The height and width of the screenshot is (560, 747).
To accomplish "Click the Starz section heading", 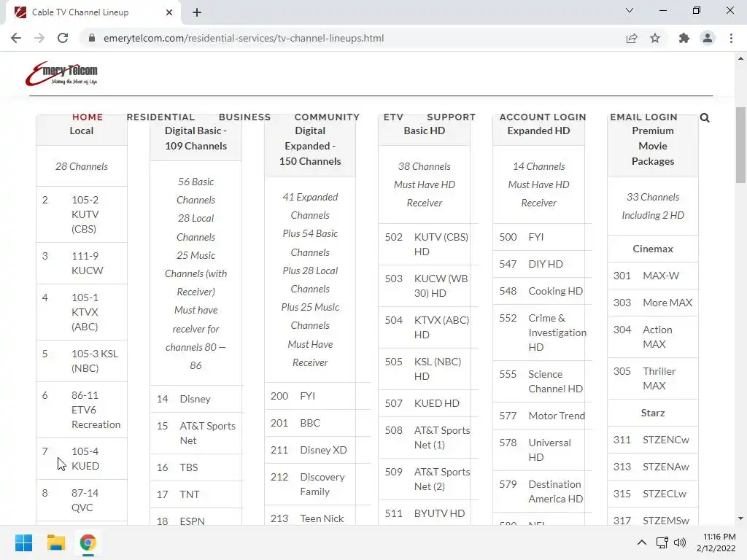I will (x=653, y=413).
